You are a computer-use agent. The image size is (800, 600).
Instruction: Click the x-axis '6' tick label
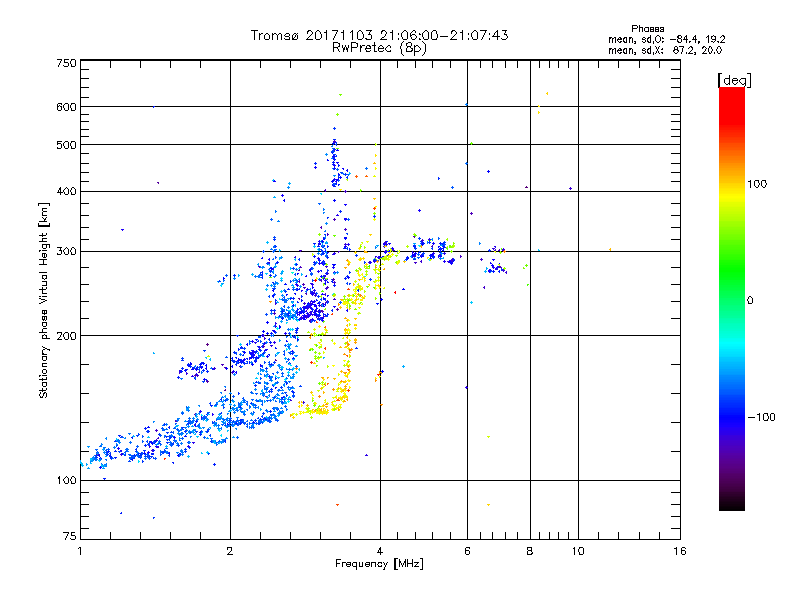click(x=467, y=551)
